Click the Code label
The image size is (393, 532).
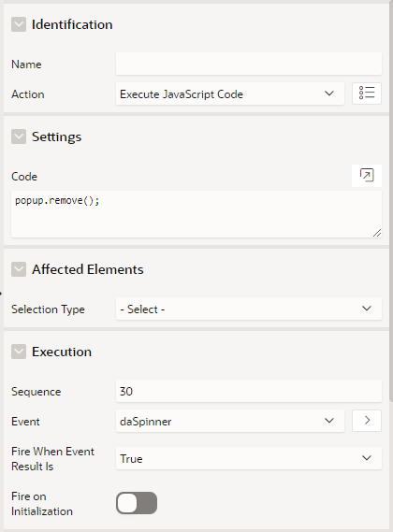(24, 177)
